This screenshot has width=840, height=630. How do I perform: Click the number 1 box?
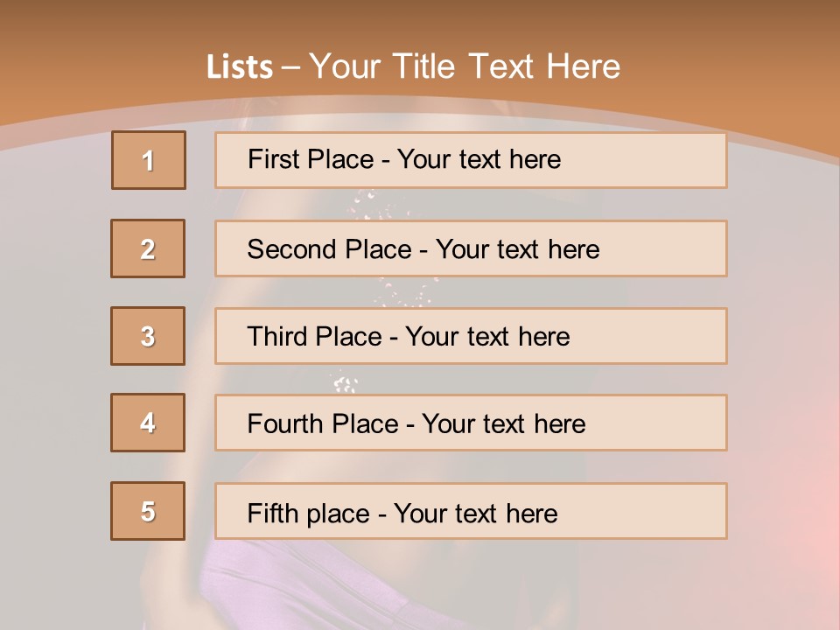148,160
